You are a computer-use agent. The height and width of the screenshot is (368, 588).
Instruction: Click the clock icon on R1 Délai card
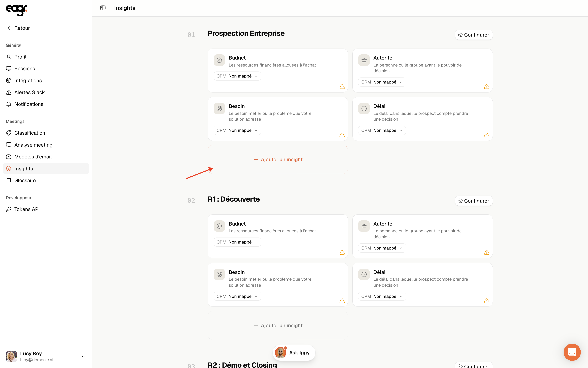click(x=364, y=275)
